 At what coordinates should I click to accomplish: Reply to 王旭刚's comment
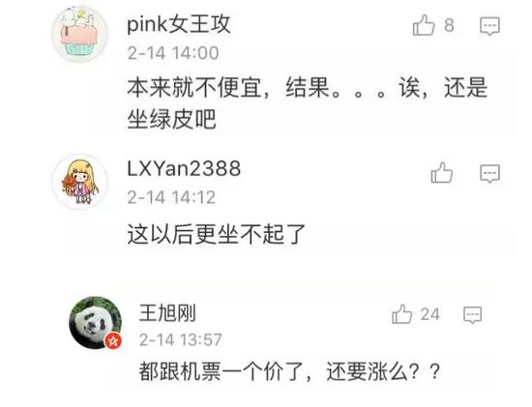click(x=473, y=315)
